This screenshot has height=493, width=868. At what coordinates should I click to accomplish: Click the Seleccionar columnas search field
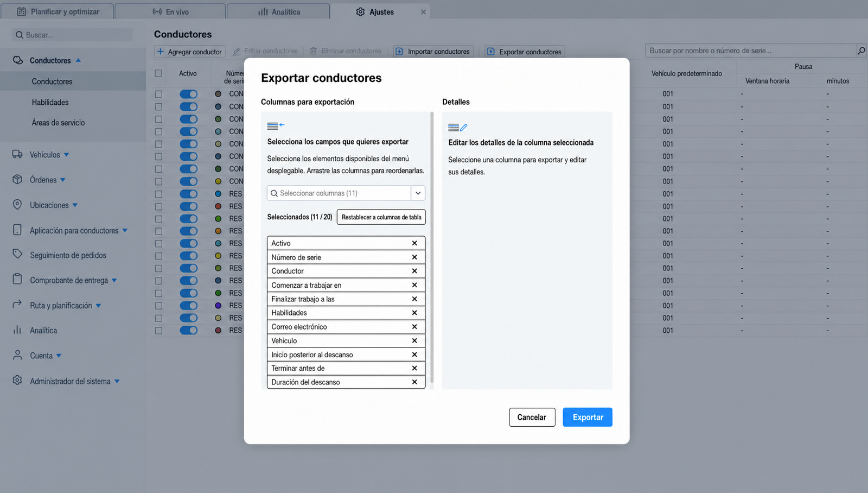coord(339,193)
